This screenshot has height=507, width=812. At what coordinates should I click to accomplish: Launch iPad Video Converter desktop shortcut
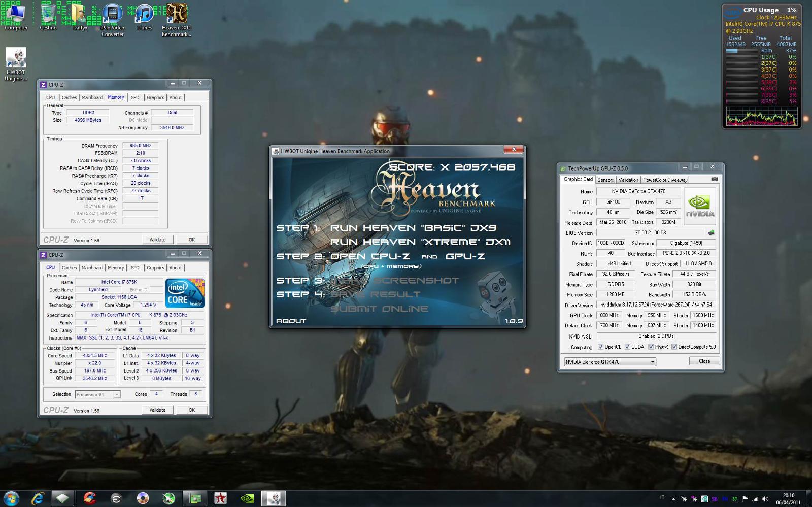click(x=112, y=19)
